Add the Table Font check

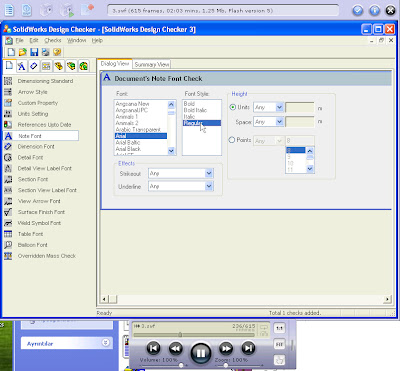30,234
